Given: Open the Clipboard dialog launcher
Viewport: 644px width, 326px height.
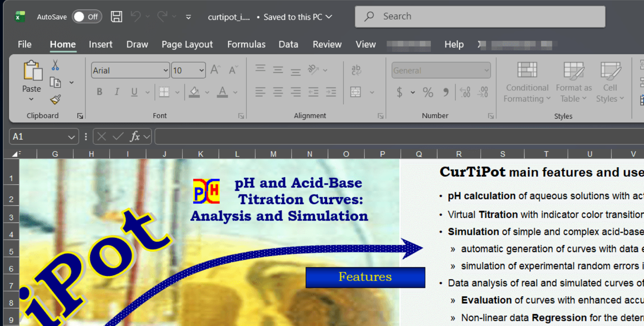Looking at the screenshot, I should pos(80,116).
